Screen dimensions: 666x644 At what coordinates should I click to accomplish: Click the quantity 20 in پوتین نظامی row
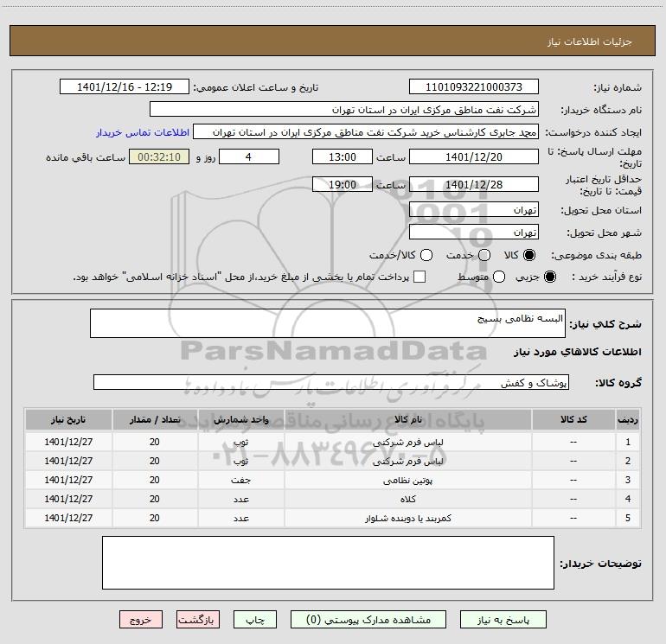(155, 480)
